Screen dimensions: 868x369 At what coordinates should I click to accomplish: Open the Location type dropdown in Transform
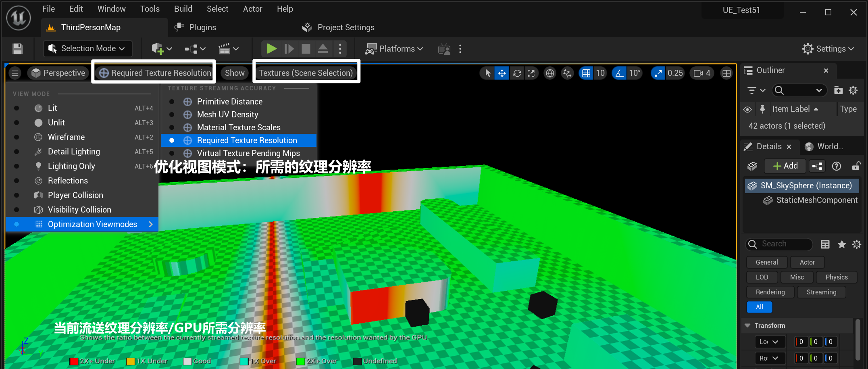click(770, 342)
